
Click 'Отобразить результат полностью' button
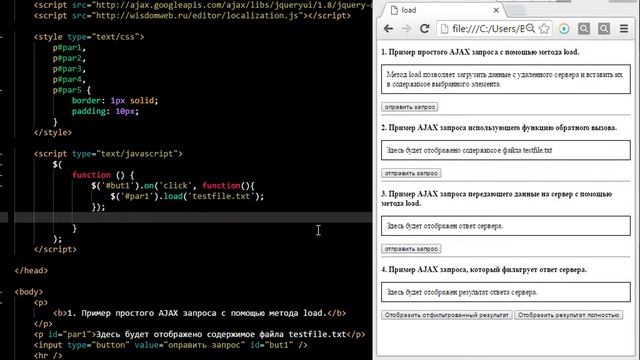(569, 315)
